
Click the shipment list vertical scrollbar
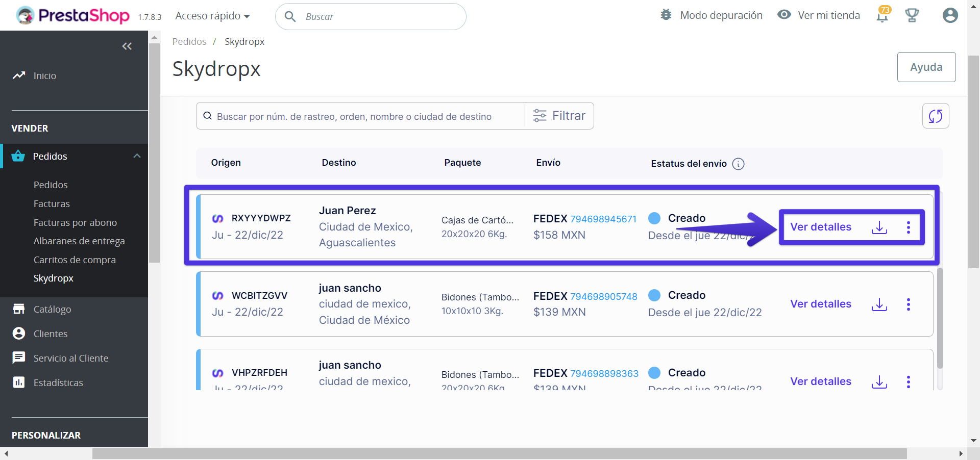940,318
